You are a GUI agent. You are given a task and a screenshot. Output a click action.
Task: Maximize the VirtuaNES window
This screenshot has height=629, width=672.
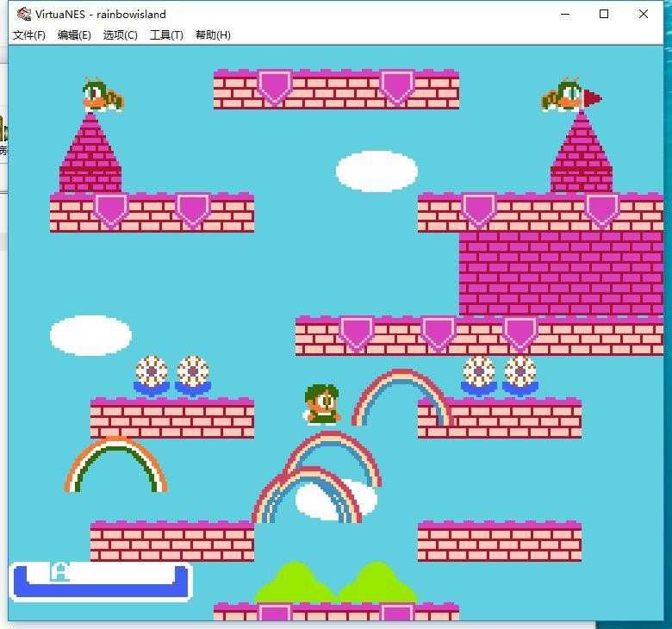[604, 14]
